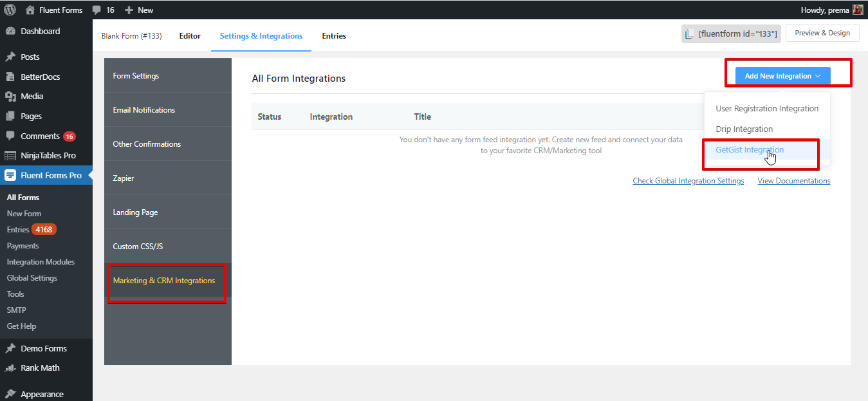This screenshot has height=401, width=868.
Task: Click the Media sidebar icon
Action: pos(10,96)
